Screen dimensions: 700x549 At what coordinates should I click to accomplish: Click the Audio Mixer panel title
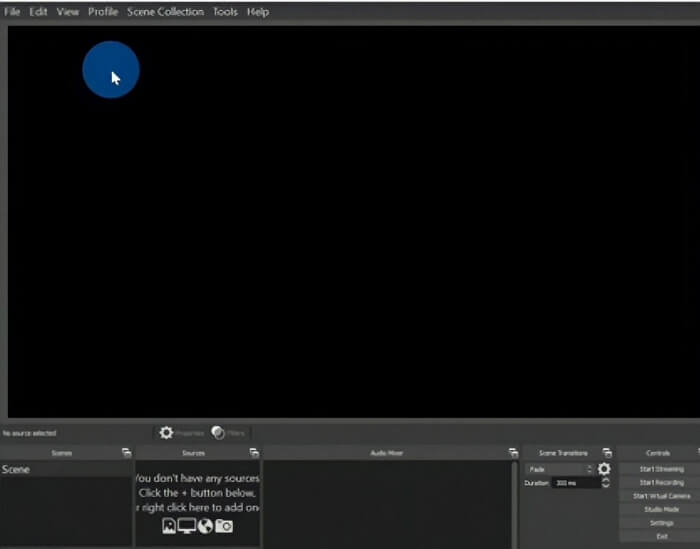click(x=387, y=453)
